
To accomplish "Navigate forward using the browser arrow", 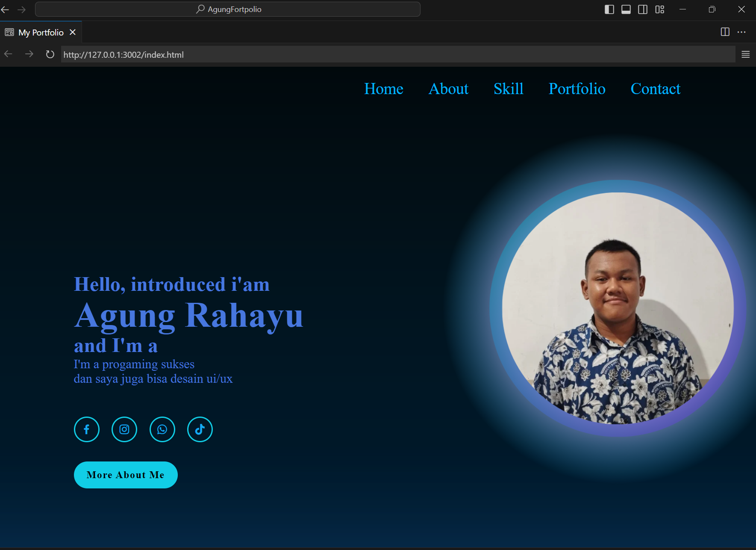I will (x=29, y=54).
